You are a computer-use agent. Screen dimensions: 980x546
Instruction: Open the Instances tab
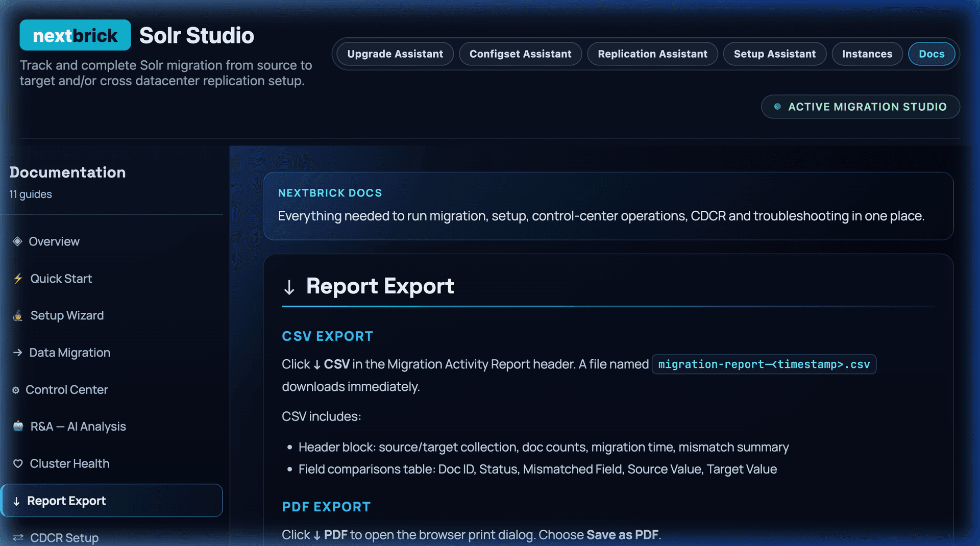(867, 54)
